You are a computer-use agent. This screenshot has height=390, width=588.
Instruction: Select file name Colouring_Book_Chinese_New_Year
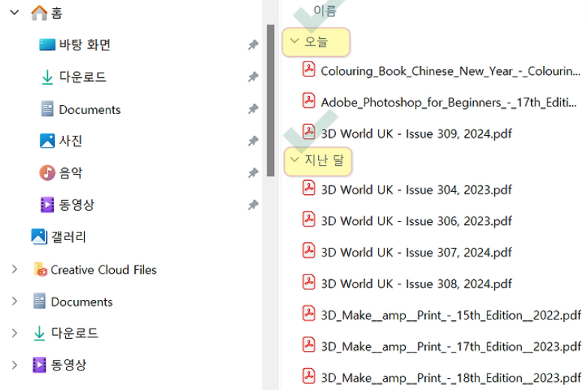(450, 71)
